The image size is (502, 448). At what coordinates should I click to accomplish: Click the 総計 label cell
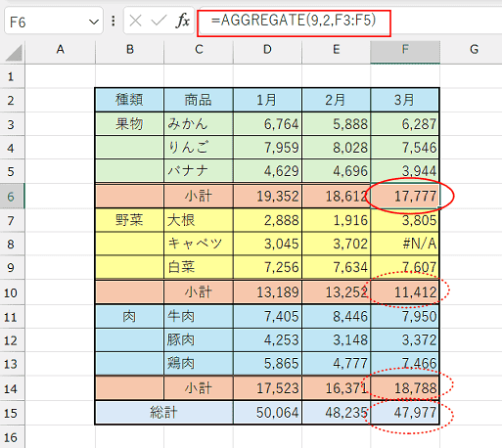(x=164, y=413)
